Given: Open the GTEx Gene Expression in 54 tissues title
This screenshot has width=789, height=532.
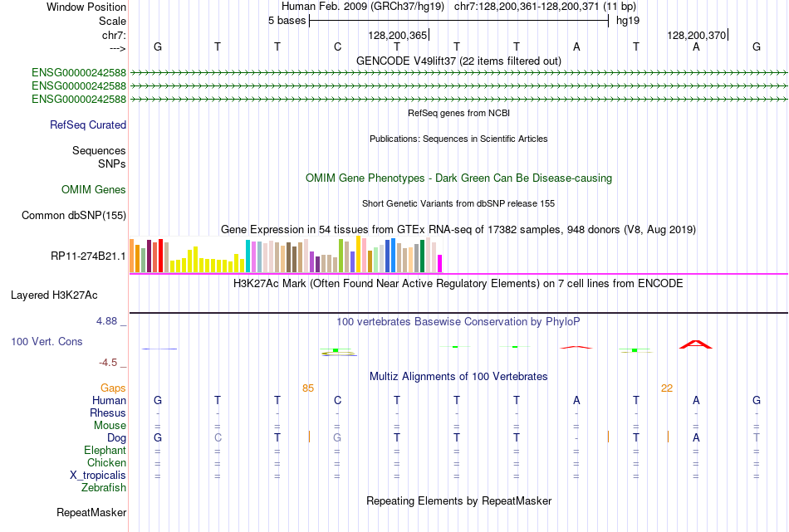Looking at the screenshot, I should [x=458, y=230].
